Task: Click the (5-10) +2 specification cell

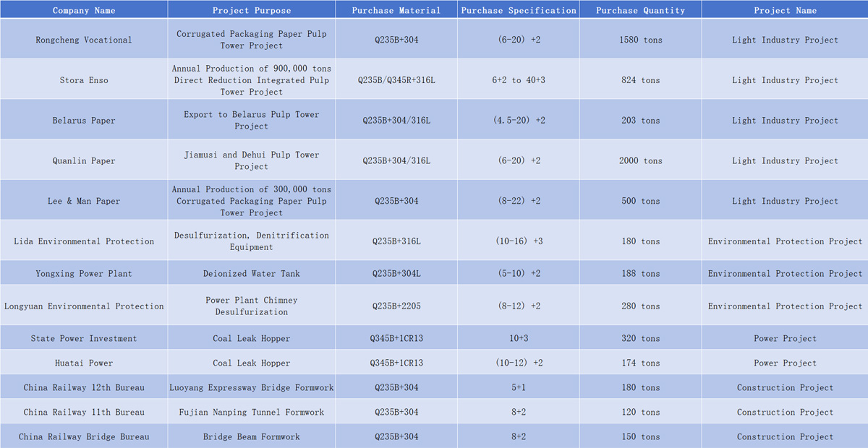Action: pos(519,273)
